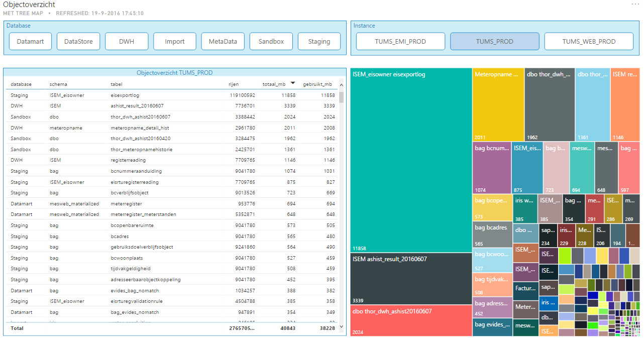Select the meterregister_meterstanden row
Screen dimensions: 644x340
point(172,214)
